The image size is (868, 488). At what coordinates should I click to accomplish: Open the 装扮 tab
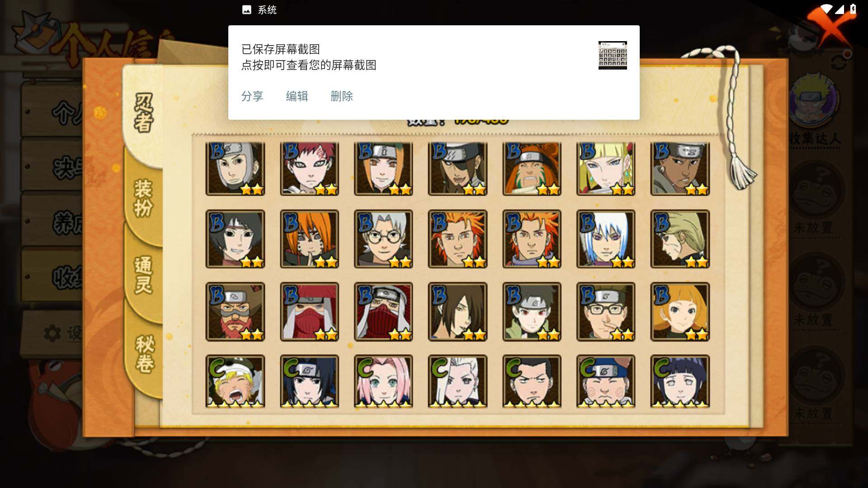[144, 199]
